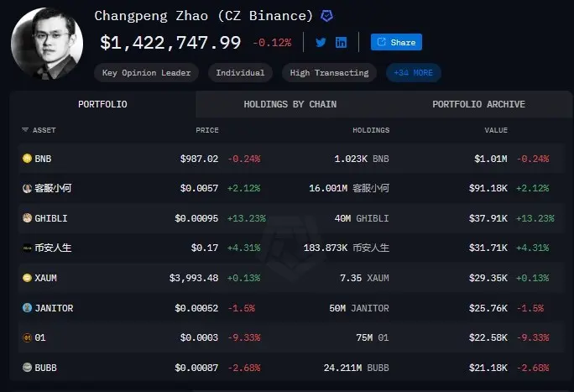This screenshot has width=574, height=392.
Task: Click the $31.71K value cell
Action: pyautogui.click(x=488, y=248)
